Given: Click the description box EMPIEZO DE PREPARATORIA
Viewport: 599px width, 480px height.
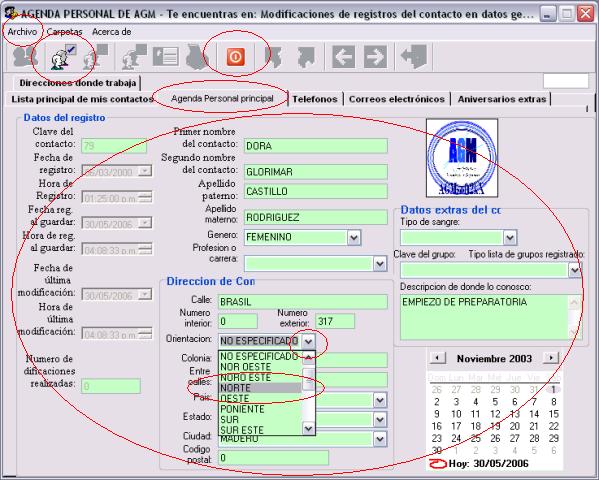Looking at the screenshot, I should click(491, 317).
